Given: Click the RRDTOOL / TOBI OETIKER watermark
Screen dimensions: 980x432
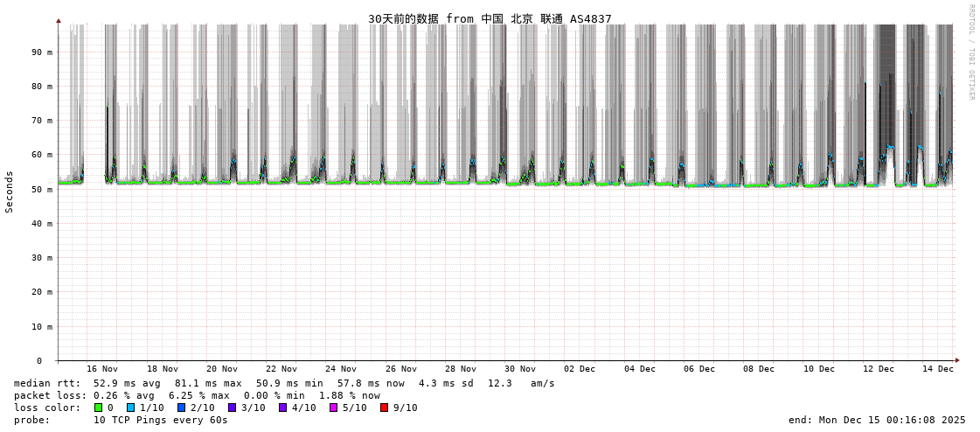Looking at the screenshot, I should (970, 52).
